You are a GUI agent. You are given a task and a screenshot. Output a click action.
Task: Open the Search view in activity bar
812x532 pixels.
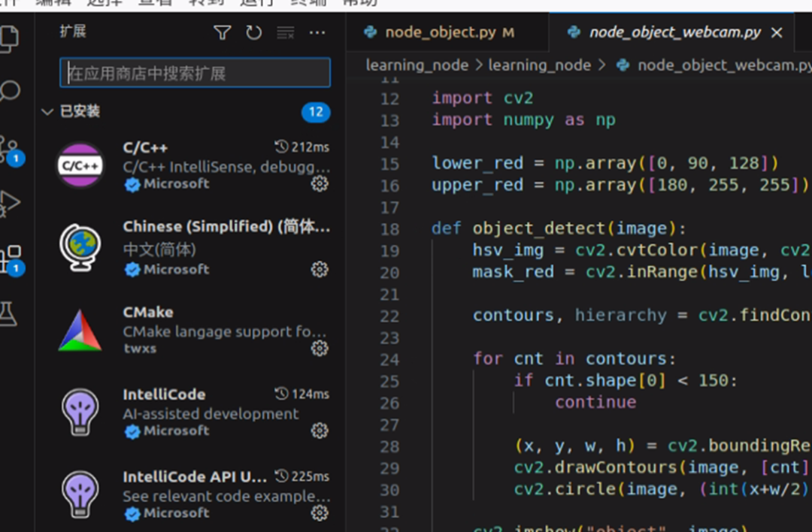tap(9, 91)
